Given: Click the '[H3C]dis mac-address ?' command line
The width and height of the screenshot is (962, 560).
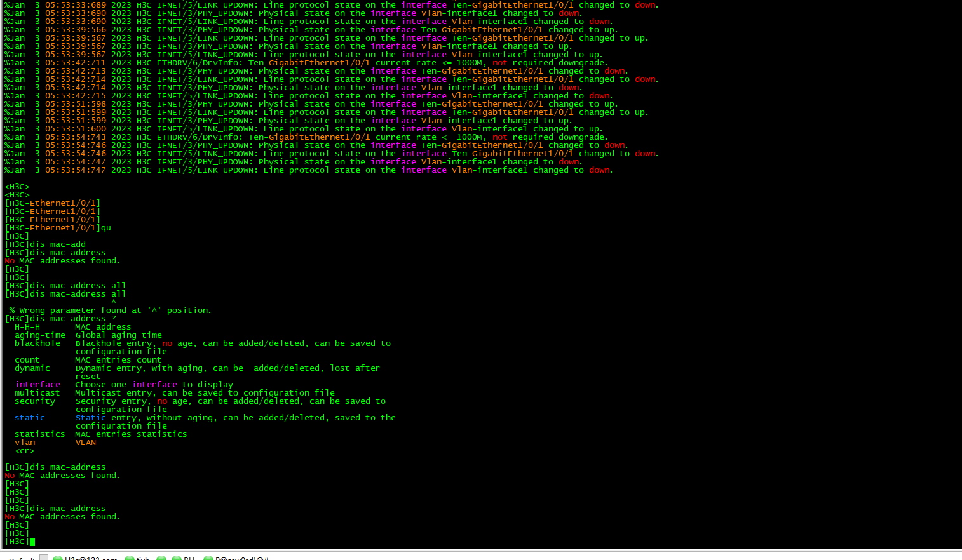Looking at the screenshot, I should pos(60,319).
